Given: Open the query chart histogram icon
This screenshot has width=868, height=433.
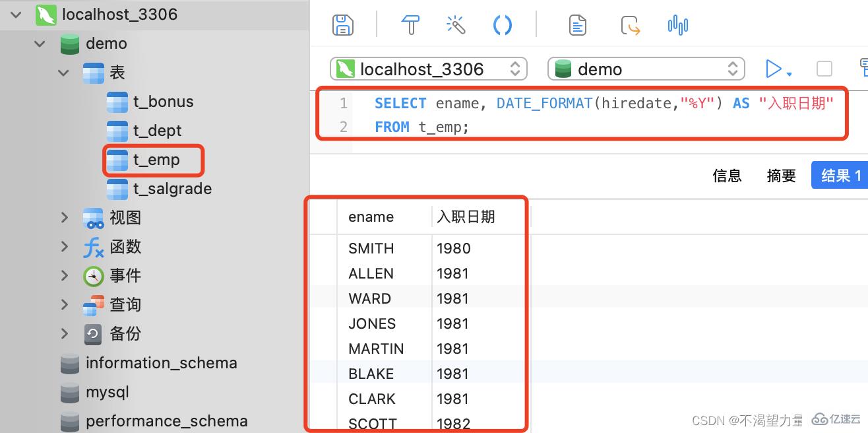Looking at the screenshot, I should 677,24.
